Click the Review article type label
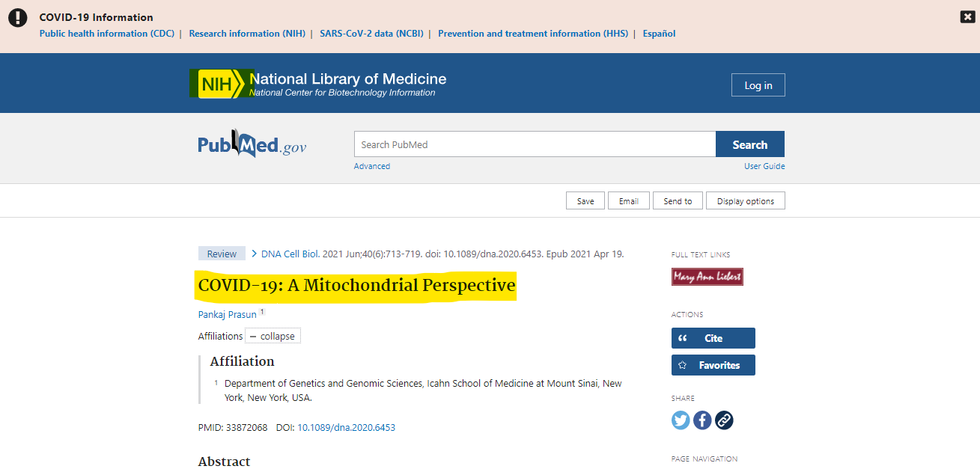 coord(222,254)
